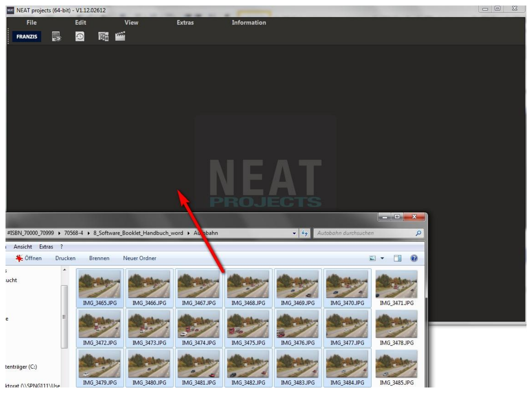This screenshot has width=532, height=393.
Task: Click the change view icon in Explorer
Action: [372, 258]
